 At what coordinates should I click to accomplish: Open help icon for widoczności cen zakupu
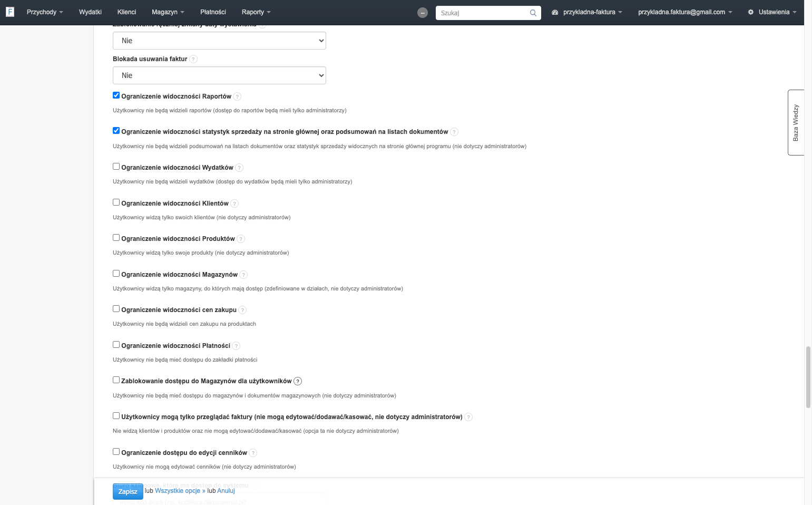[242, 310]
